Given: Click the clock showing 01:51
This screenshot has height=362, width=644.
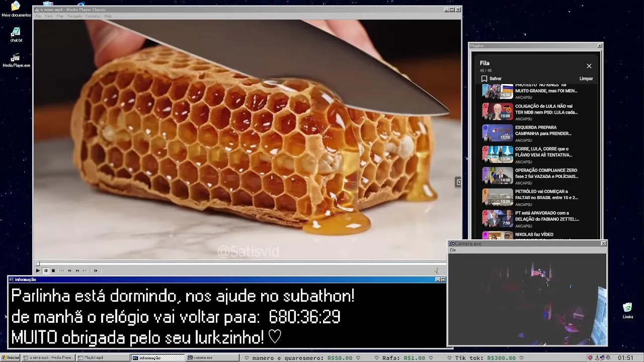Looking at the screenshot, I should [625, 357].
